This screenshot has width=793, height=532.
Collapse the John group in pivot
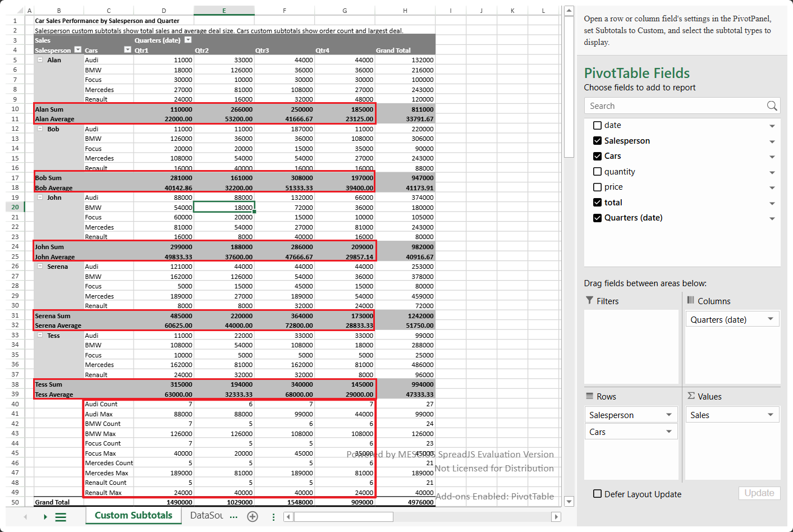40,198
